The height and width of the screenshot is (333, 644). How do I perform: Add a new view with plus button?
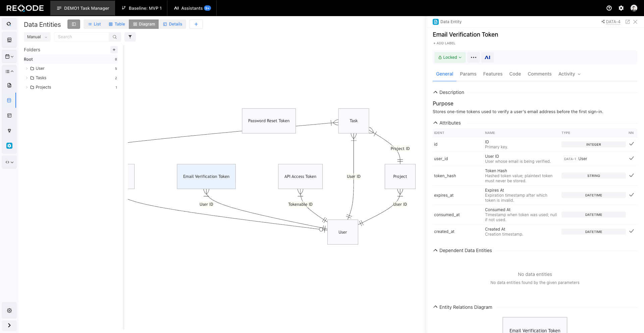pos(196,24)
